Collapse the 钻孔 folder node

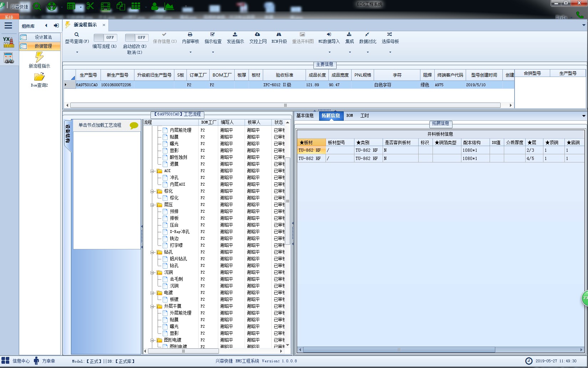(x=152, y=252)
